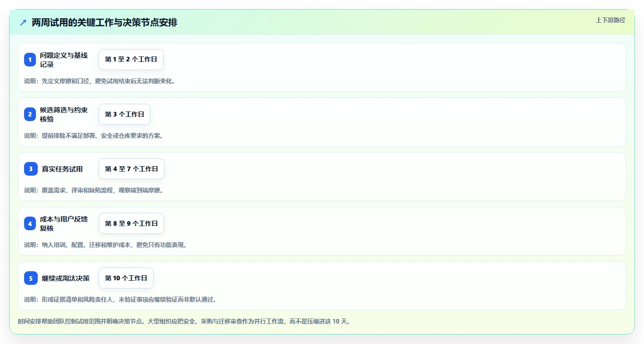Click step number badge 1
Viewport: 644px width, 344px height.
pyautogui.click(x=30, y=60)
